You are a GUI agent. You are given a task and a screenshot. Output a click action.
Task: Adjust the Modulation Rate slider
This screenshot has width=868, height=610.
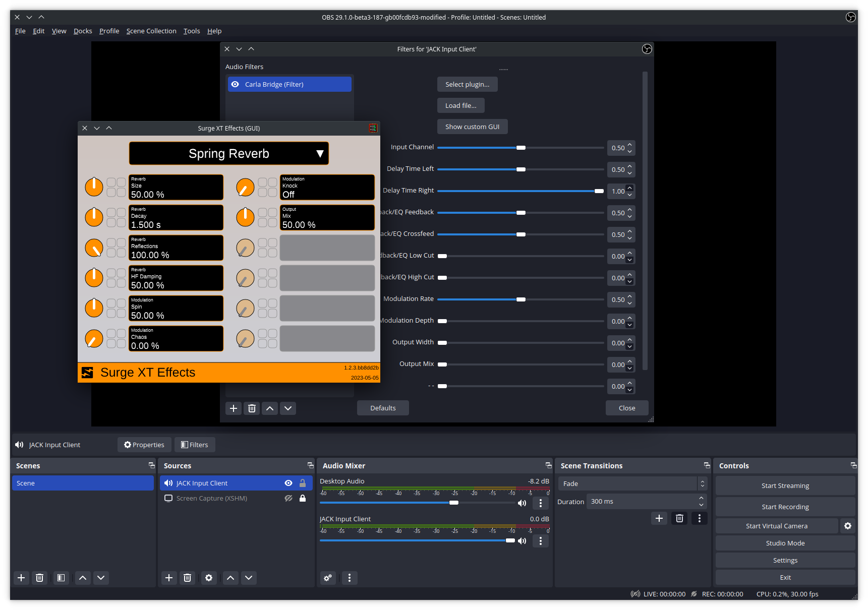(520, 299)
